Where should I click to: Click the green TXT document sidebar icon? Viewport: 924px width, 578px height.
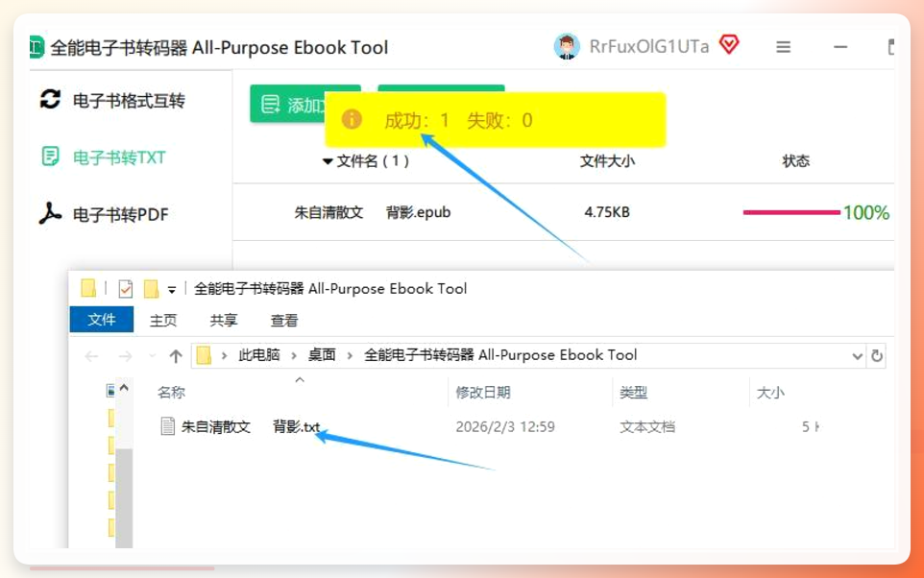[x=50, y=157]
